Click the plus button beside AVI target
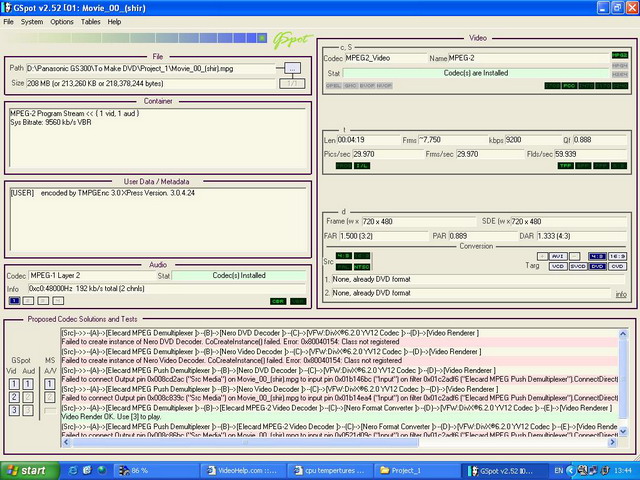Image resolution: width=640 pixels, height=480 pixels. pos(542,256)
